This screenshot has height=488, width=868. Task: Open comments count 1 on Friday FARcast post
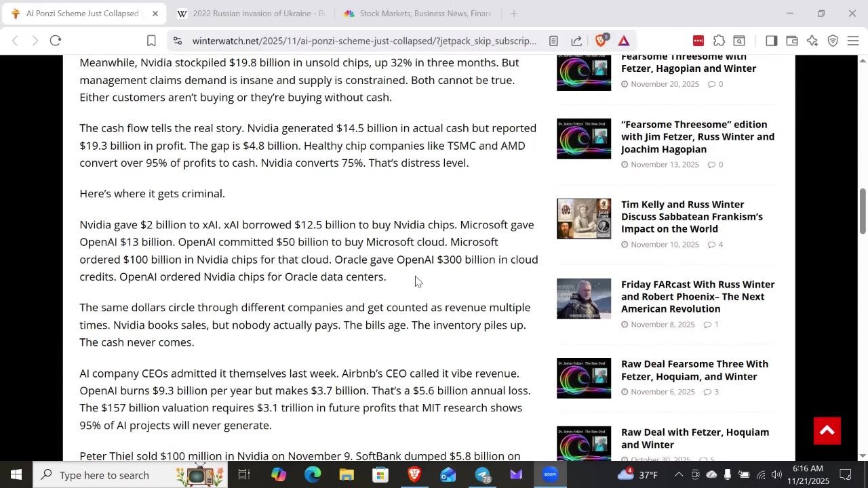[711, 325]
